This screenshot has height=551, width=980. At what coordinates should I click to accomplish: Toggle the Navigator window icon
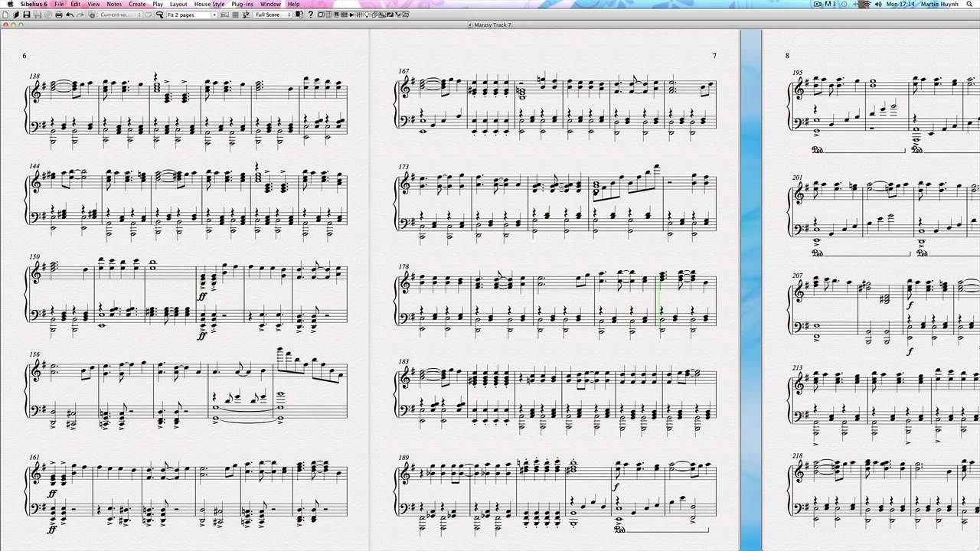pyautogui.click(x=322, y=15)
